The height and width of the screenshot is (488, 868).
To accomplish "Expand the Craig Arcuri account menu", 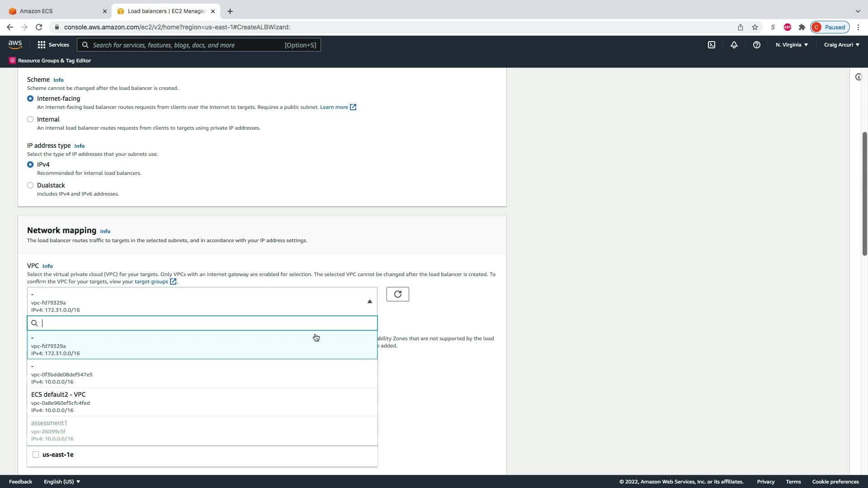I will click(841, 45).
